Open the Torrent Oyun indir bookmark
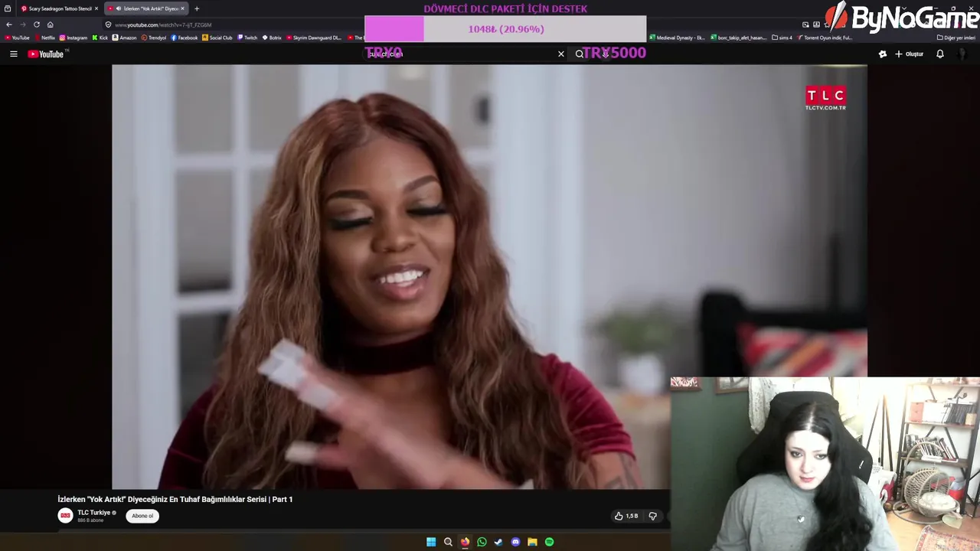 point(825,37)
